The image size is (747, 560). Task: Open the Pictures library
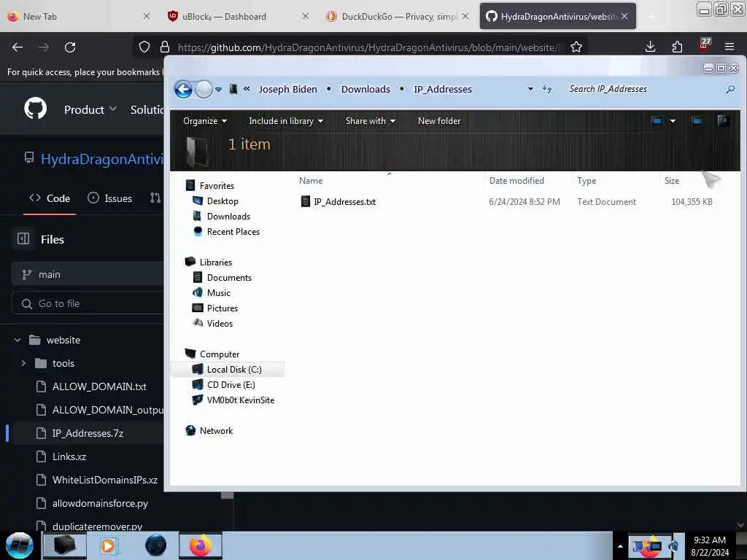coord(215,308)
